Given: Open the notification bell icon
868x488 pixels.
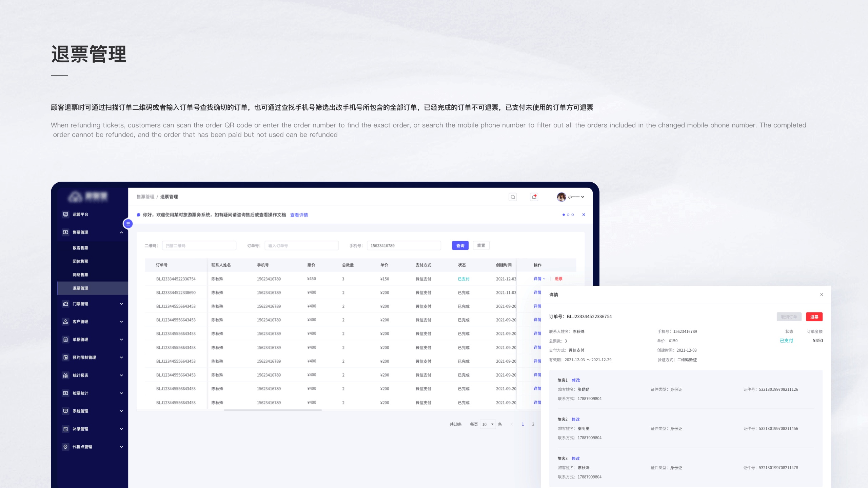Looking at the screenshot, I should (x=534, y=197).
